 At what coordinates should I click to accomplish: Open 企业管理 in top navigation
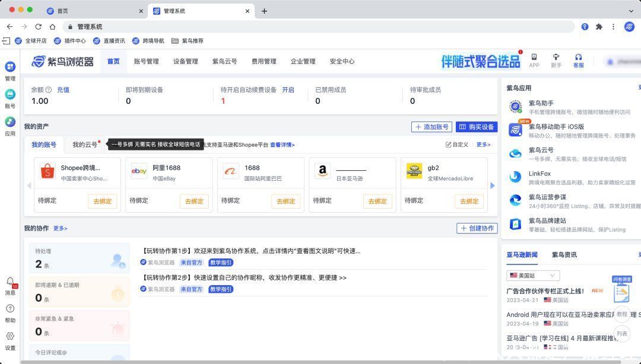(303, 61)
